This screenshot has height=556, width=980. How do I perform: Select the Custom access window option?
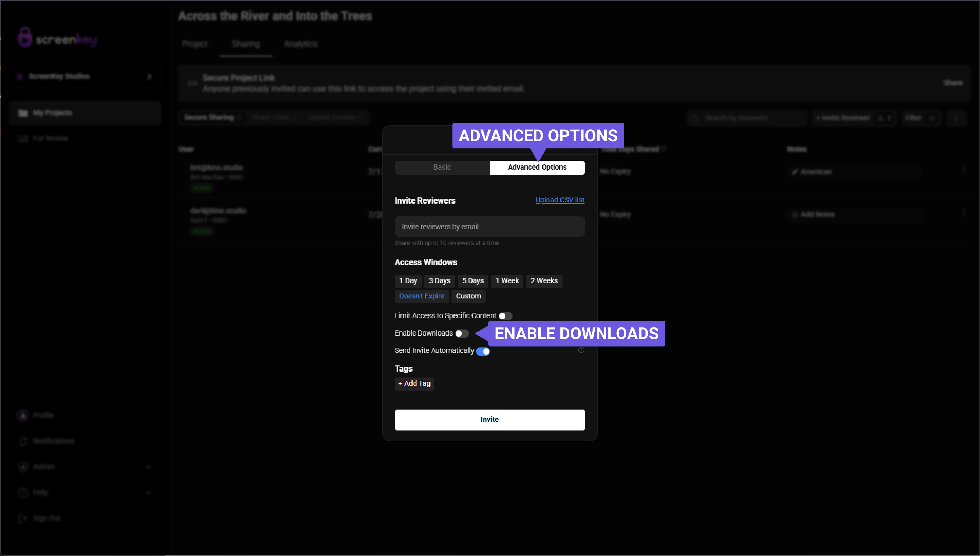point(468,296)
